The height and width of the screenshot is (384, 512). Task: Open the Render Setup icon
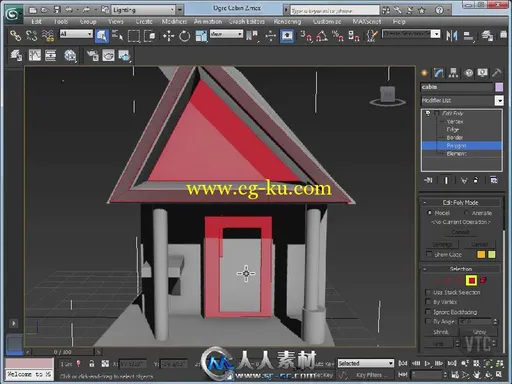coord(92,55)
